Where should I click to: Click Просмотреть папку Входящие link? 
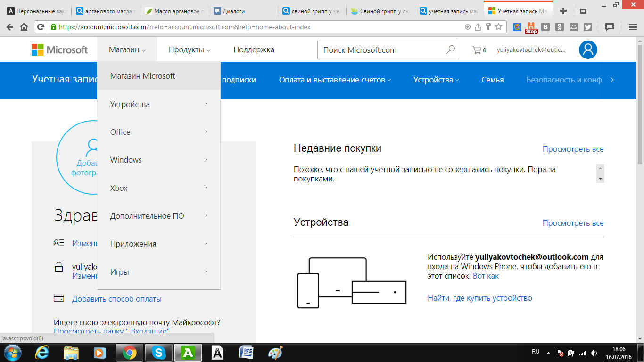point(112,331)
